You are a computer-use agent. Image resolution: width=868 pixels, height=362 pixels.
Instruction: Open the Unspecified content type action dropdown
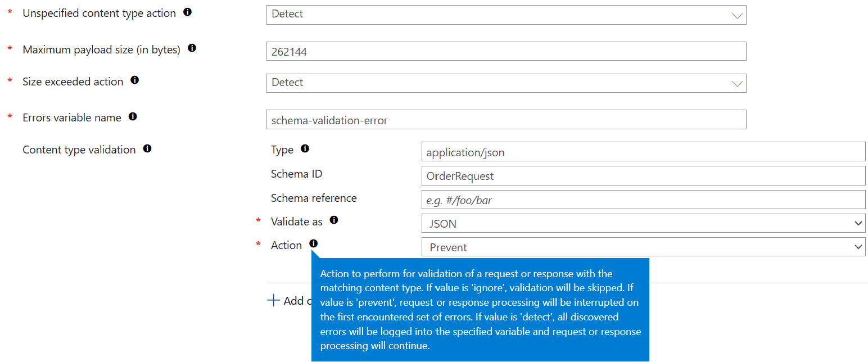pos(506,15)
